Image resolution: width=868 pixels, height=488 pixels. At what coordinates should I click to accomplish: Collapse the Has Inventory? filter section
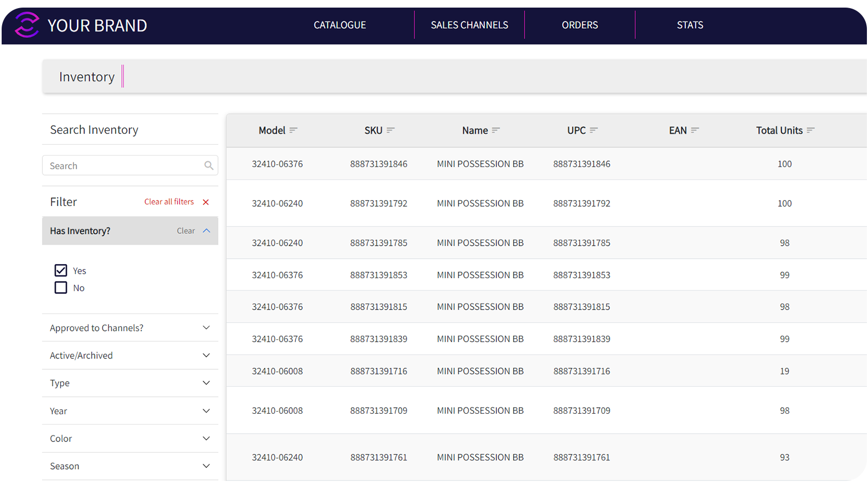coord(207,231)
